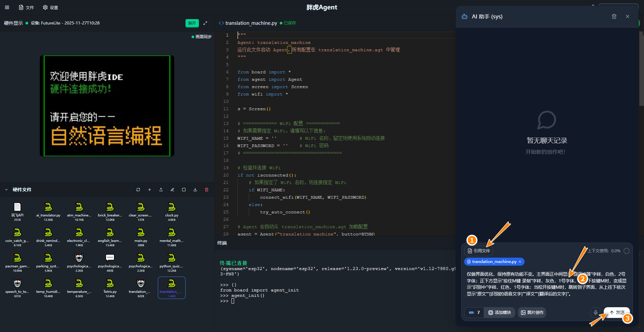Click the download icon in hardware files toolbar

pos(195,190)
